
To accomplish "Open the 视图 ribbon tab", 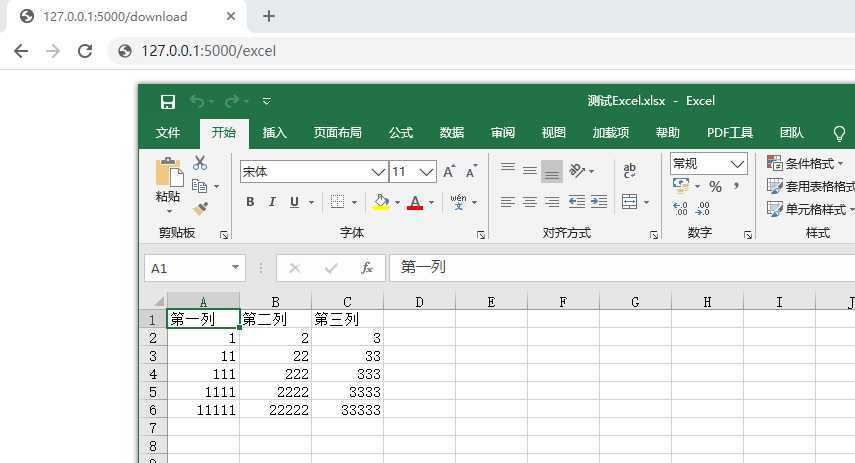I will click(x=553, y=133).
